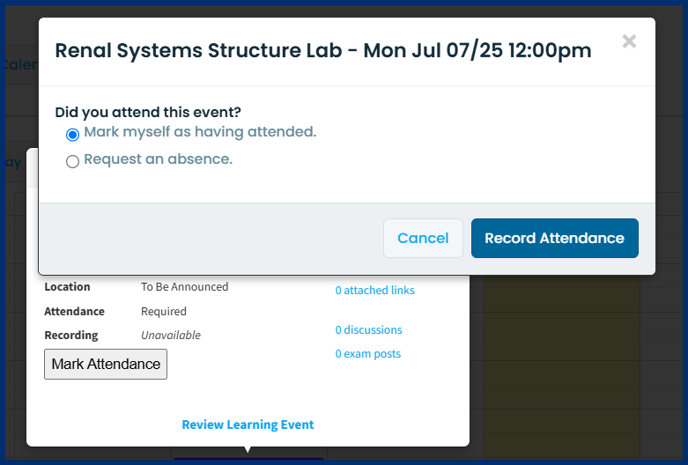
Task: Open the 0 discussions link
Action: click(x=369, y=330)
